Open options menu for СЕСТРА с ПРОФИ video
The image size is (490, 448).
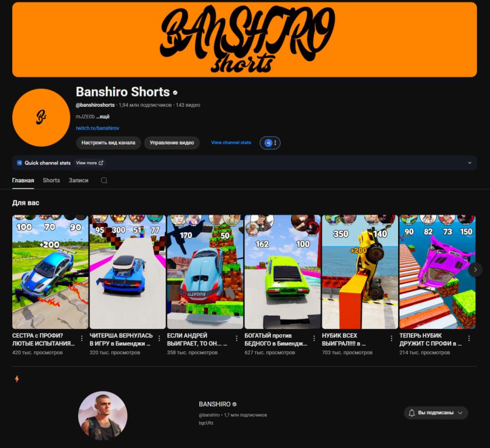click(x=82, y=338)
